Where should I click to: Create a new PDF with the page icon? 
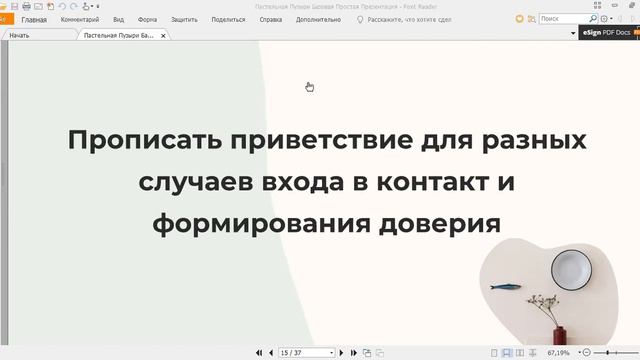(50, 7)
